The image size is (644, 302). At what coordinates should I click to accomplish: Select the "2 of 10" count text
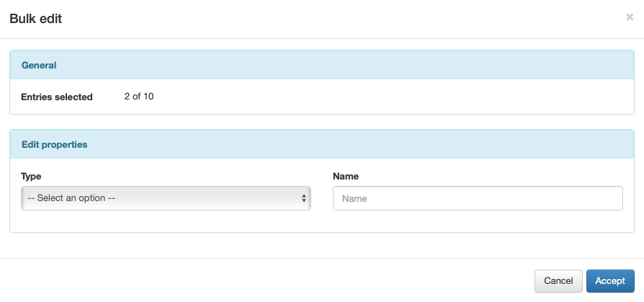pyautogui.click(x=139, y=97)
